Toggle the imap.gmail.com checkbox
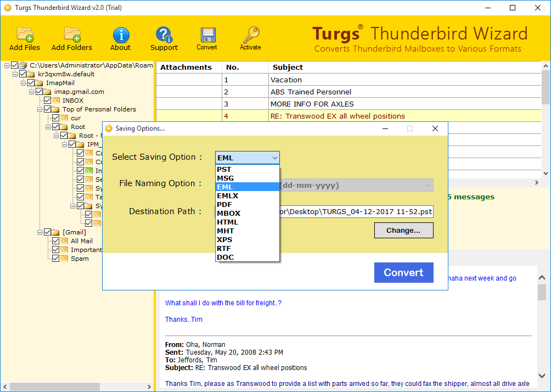 pos(39,92)
